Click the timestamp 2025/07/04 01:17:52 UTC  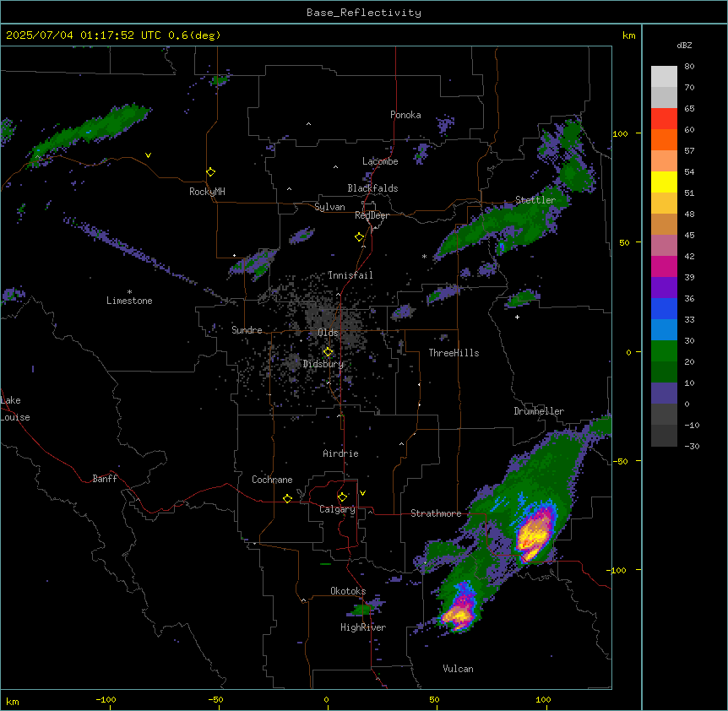(84, 35)
